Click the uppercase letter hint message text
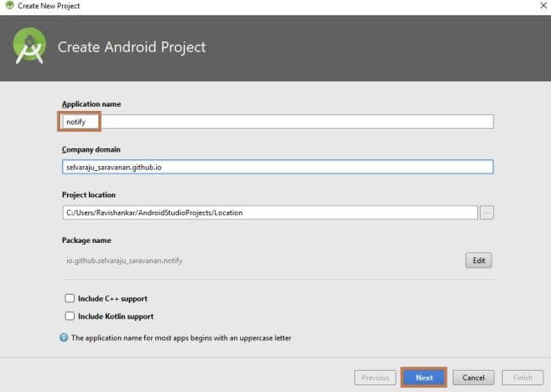This screenshot has width=551, height=392. (181, 338)
